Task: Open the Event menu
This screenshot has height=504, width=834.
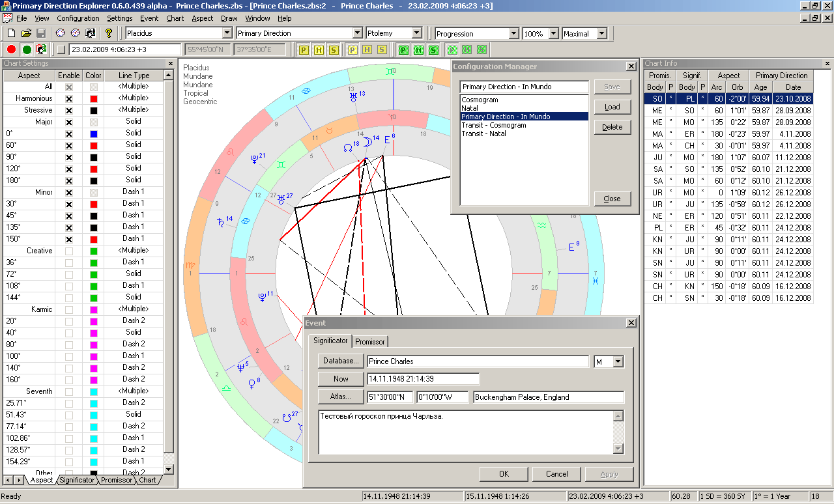Action: point(149,18)
